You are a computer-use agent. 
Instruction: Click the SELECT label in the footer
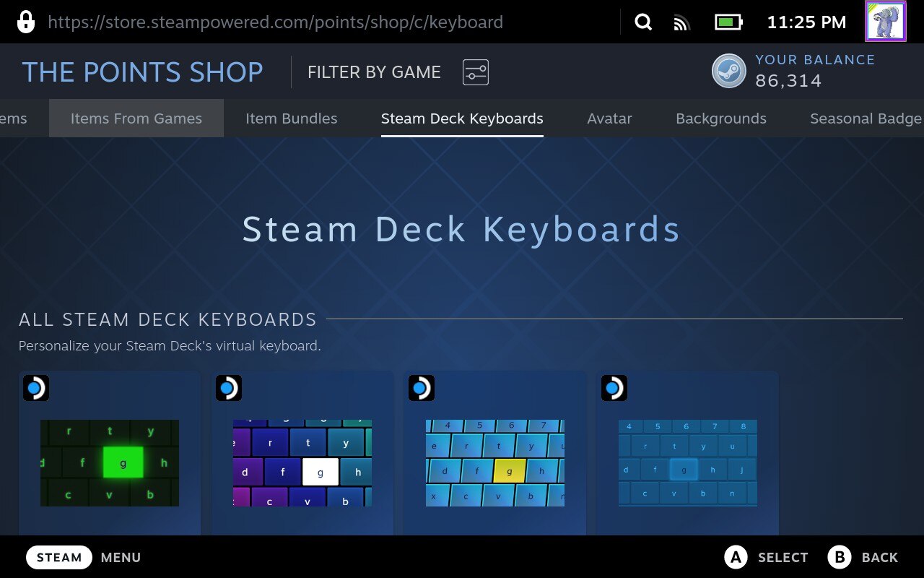[x=783, y=557]
